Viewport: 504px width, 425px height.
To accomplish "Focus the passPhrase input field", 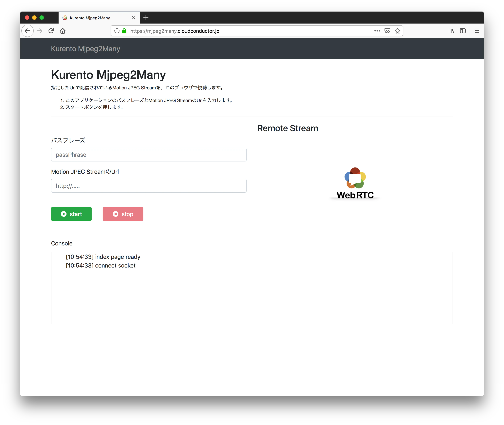I will [149, 155].
